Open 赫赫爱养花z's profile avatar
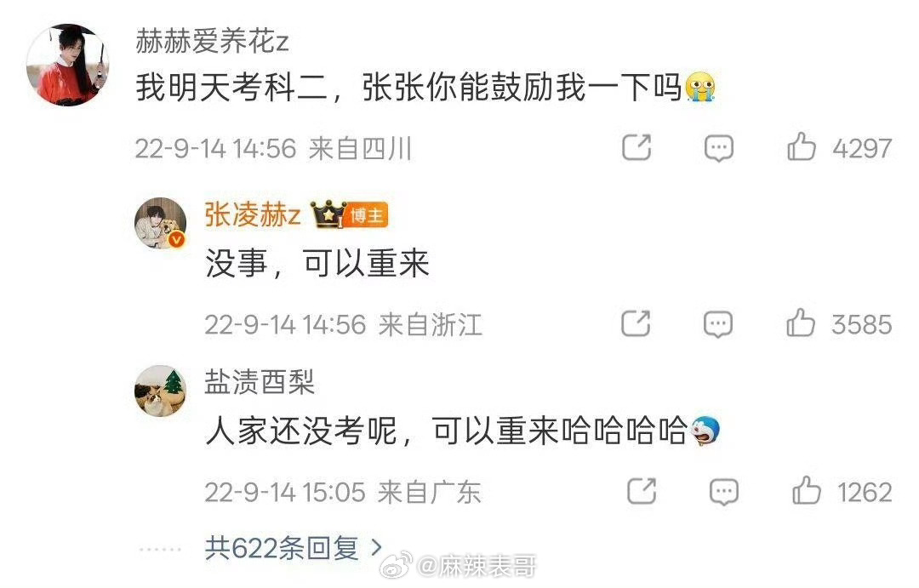919x588 pixels. pos(68,65)
